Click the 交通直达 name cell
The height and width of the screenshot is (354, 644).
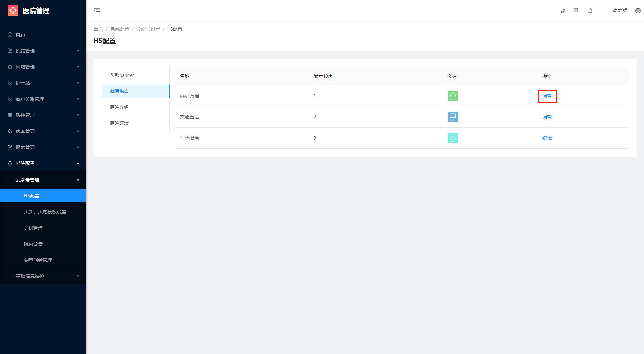(189, 117)
